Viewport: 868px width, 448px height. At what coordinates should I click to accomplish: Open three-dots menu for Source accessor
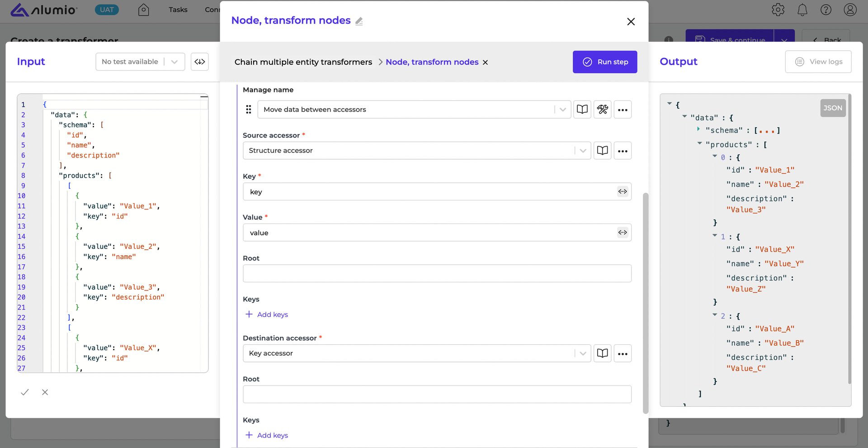(623, 151)
